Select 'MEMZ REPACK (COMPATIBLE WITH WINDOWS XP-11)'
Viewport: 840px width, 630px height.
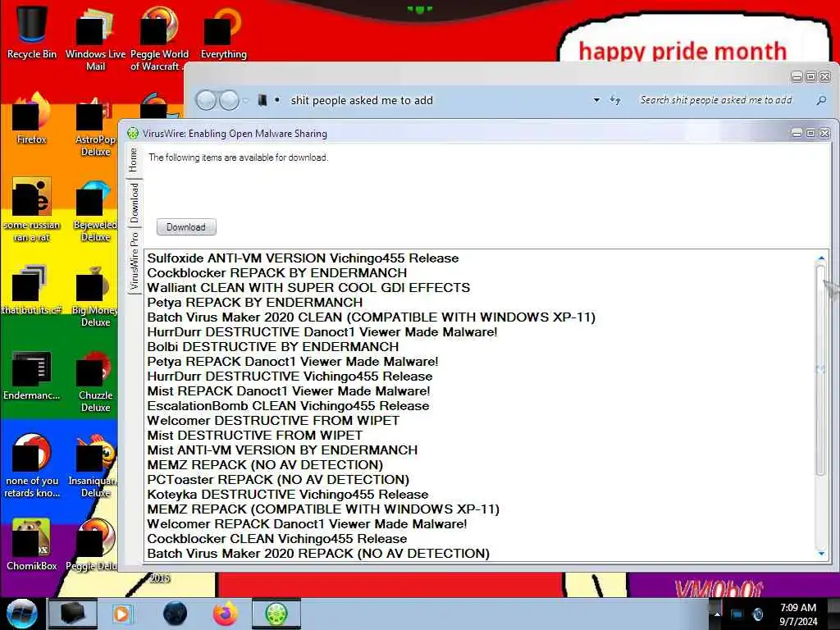(x=323, y=509)
